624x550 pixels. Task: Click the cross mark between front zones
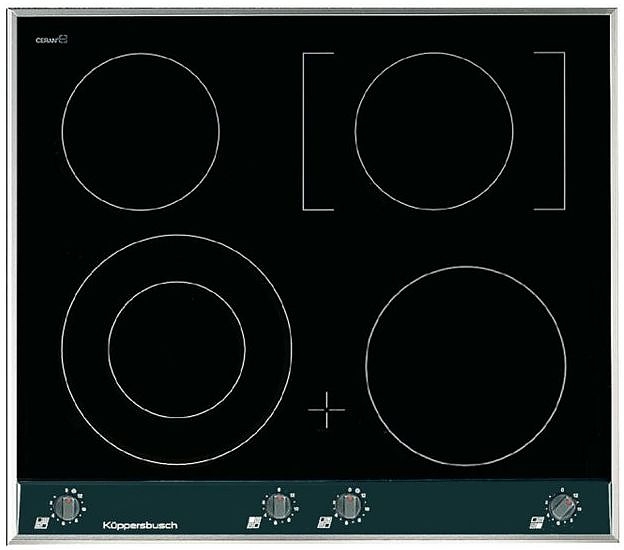click(327, 410)
